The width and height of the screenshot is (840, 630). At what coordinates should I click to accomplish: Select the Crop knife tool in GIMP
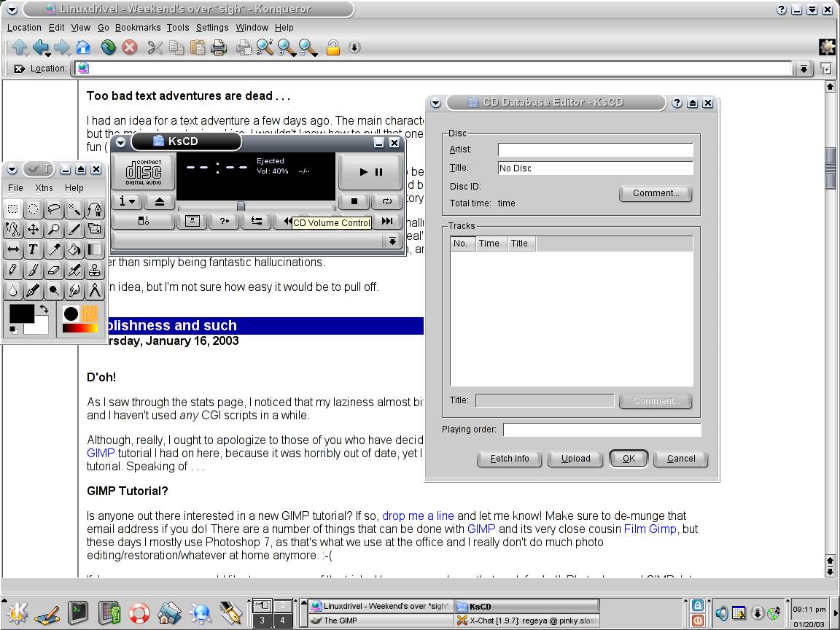(x=74, y=229)
